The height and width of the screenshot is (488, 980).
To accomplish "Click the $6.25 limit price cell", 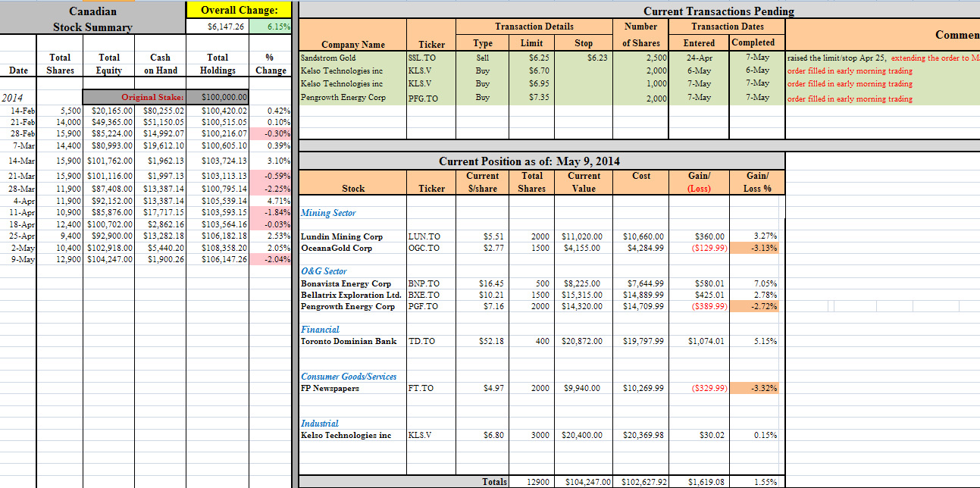I will click(x=531, y=58).
